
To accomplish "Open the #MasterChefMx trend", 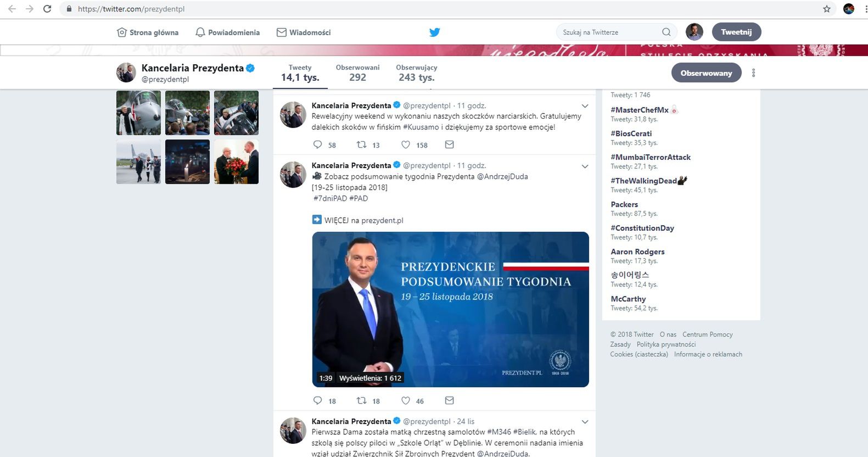I will tap(640, 110).
